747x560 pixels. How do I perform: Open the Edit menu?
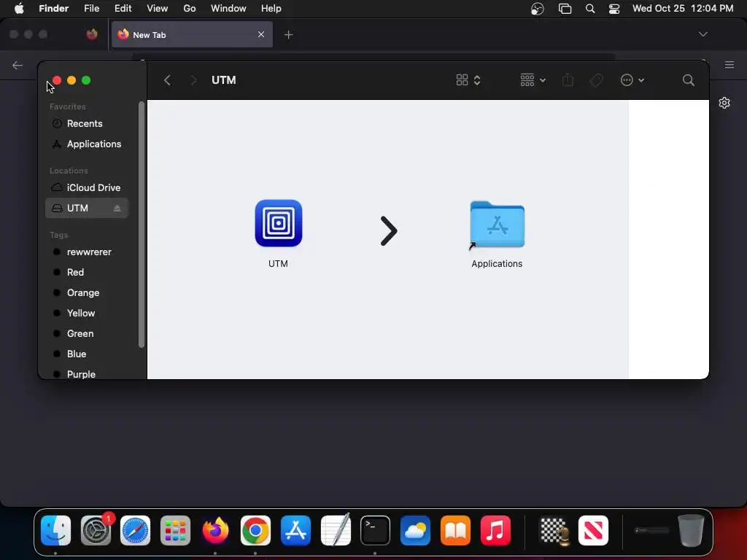123,9
